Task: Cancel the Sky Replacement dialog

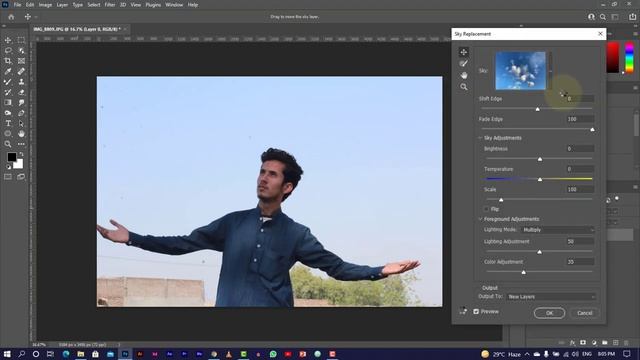Action: coord(584,313)
